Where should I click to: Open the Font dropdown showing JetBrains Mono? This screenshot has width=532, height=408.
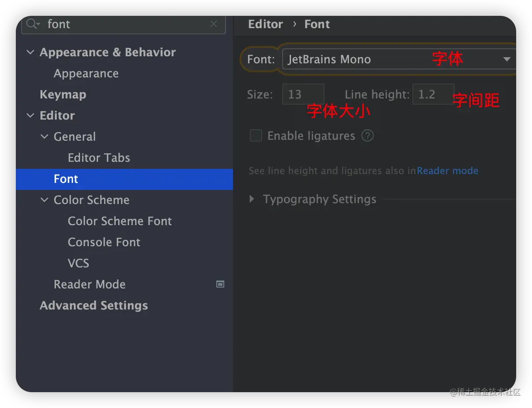[x=398, y=59]
